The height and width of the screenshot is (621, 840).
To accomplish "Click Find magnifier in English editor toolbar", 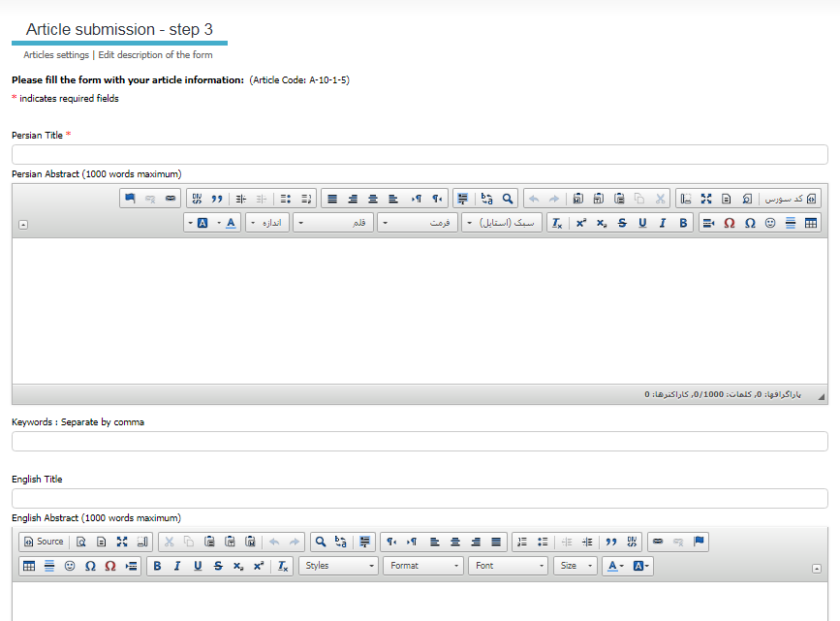I will (x=319, y=542).
